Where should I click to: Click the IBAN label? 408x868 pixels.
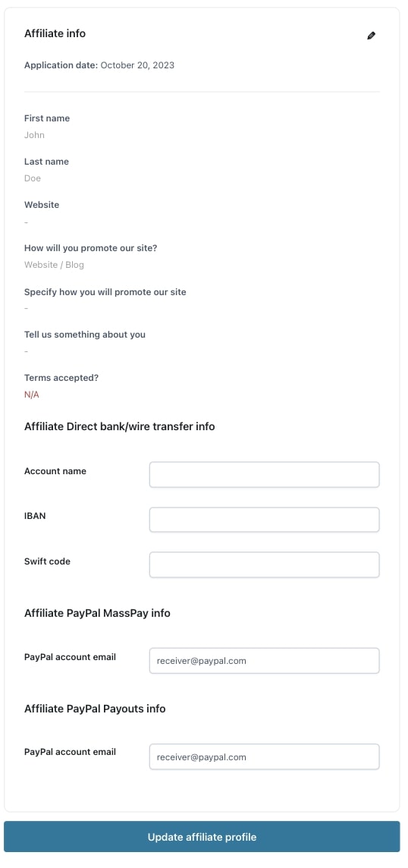click(34, 516)
